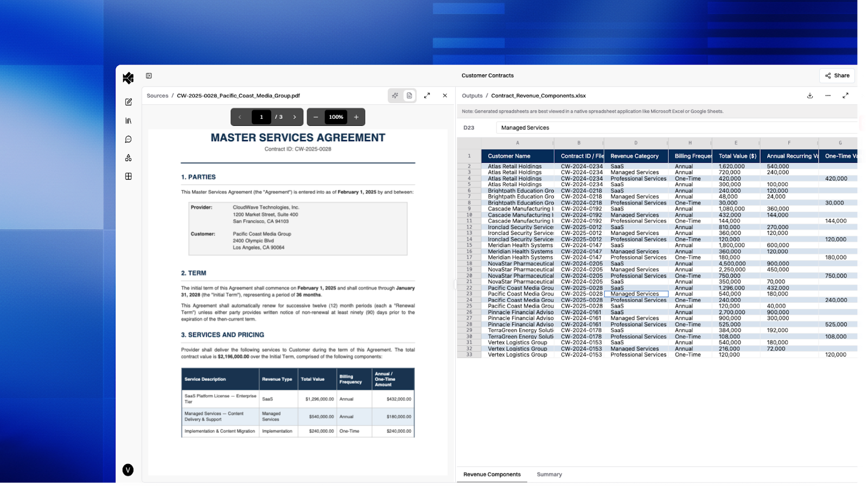Screen dimensions: 868x495
Task: Open the shapes icon in sidebar
Action: [x=129, y=158]
